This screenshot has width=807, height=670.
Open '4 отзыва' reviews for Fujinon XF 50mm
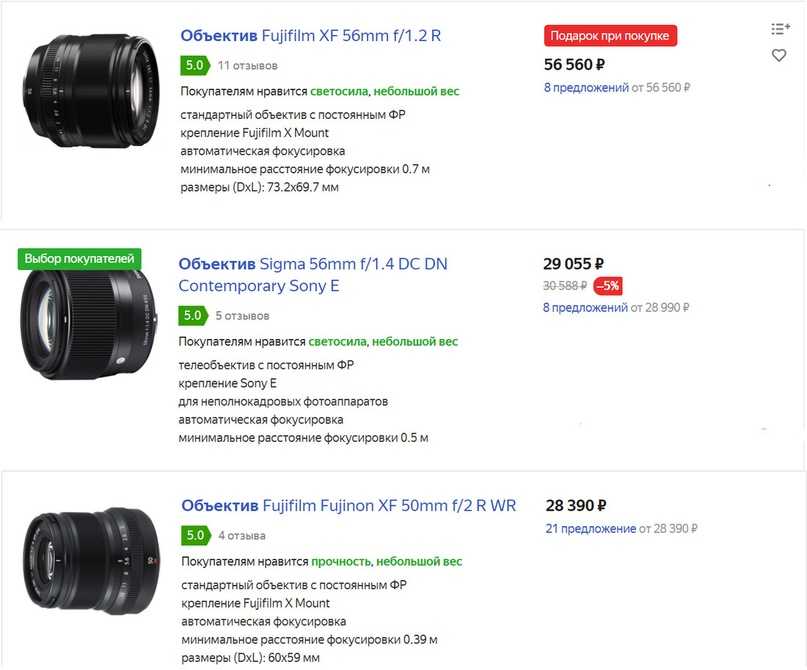[241, 535]
